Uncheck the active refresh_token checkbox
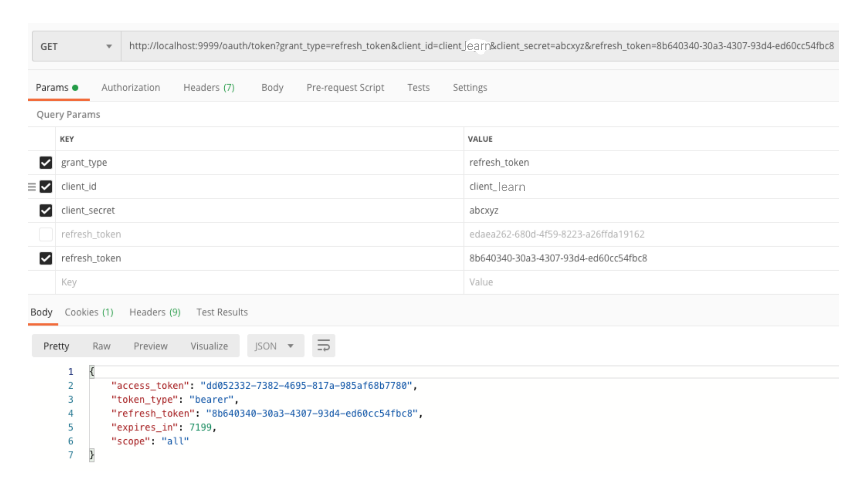Image resolution: width=862 pixels, height=504 pixels. [x=46, y=258]
